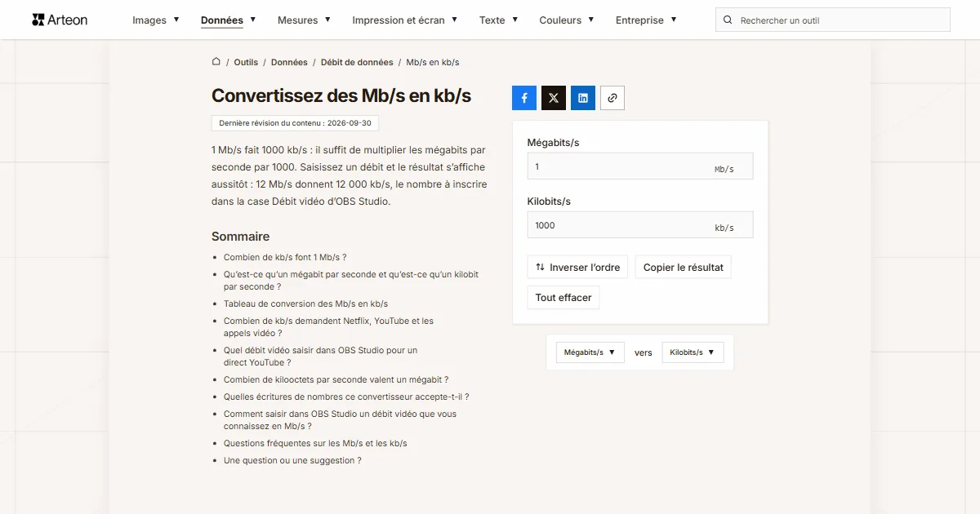Share this page on X
The width and height of the screenshot is (980, 514).
point(554,98)
